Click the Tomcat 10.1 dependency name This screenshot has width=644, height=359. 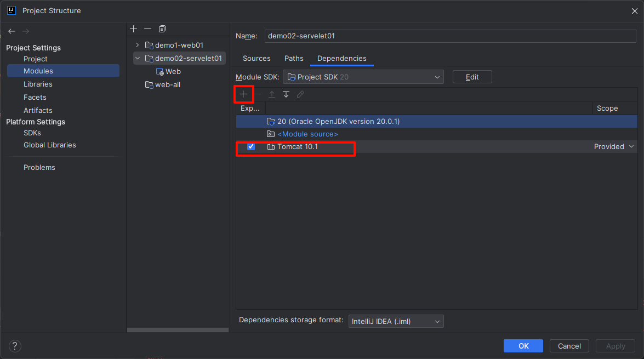click(x=298, y=147)
